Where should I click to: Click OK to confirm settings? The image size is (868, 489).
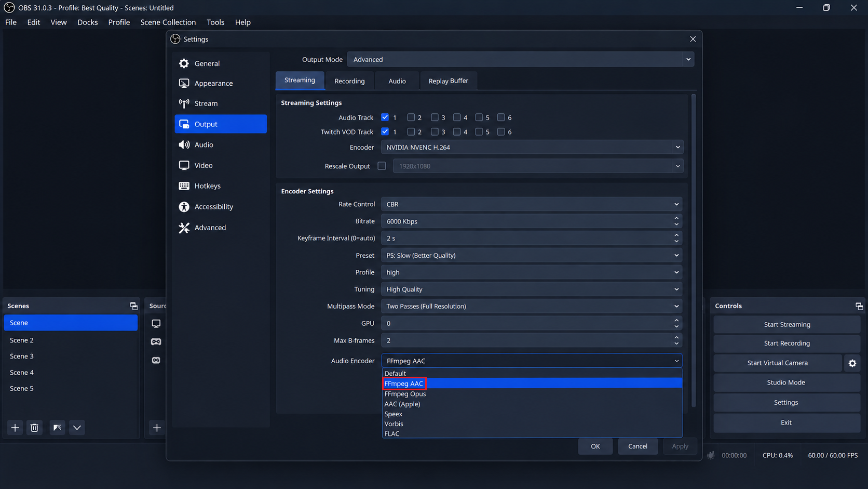click(x=595, y=446)
